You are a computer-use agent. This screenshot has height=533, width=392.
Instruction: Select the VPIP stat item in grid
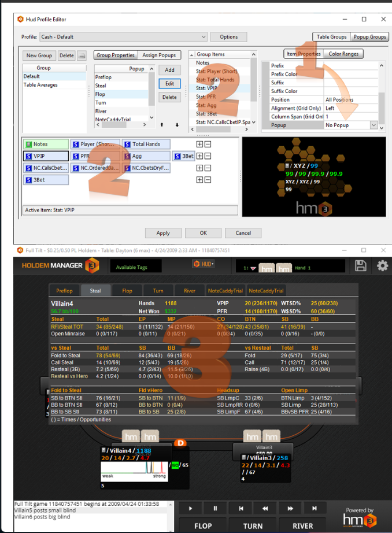pyautogui.click(x=46, y=156)
